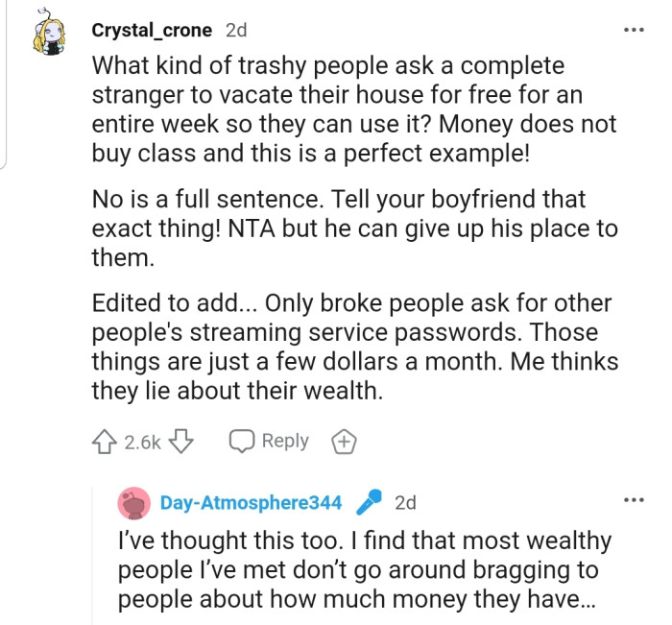The image size is (672, 625).
Task: Open the three-dot menu on Crystal_crone's comment
Action: point(634,30)
